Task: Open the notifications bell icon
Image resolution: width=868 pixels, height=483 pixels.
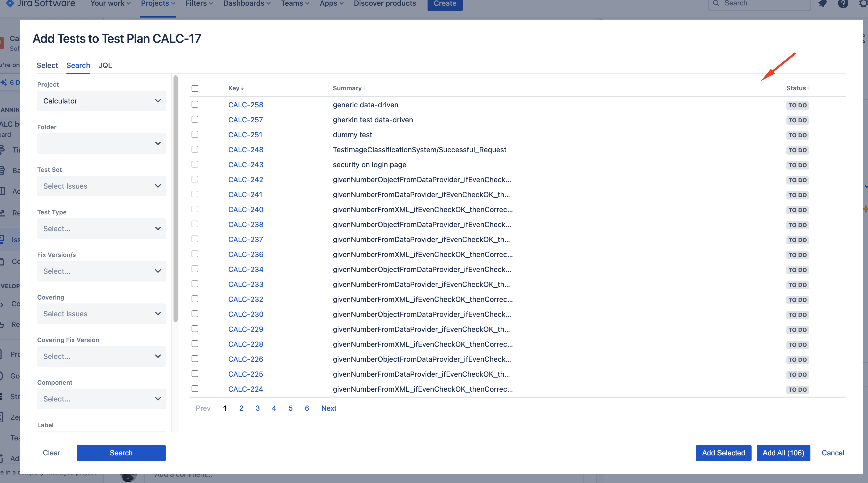Action: pos(823,4)
